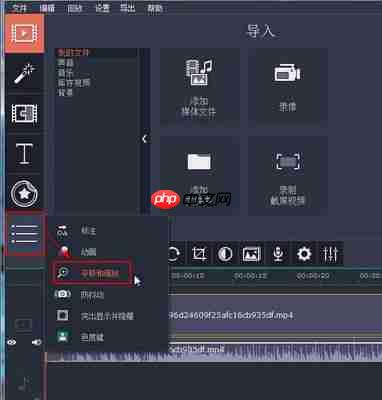Click the music note audio track icon
Image resolution: width=382 pixels, height=400 pixels.
pos(24,384)
